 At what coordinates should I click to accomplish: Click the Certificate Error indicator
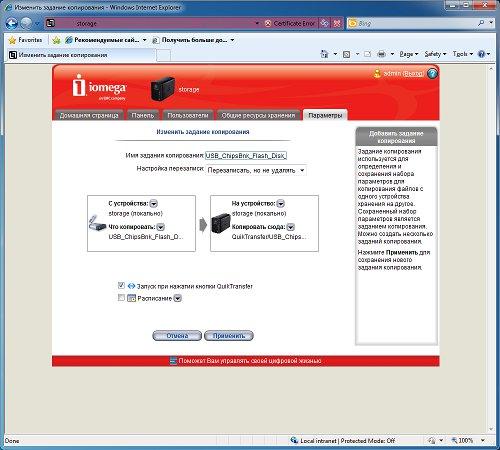point(290,23)
